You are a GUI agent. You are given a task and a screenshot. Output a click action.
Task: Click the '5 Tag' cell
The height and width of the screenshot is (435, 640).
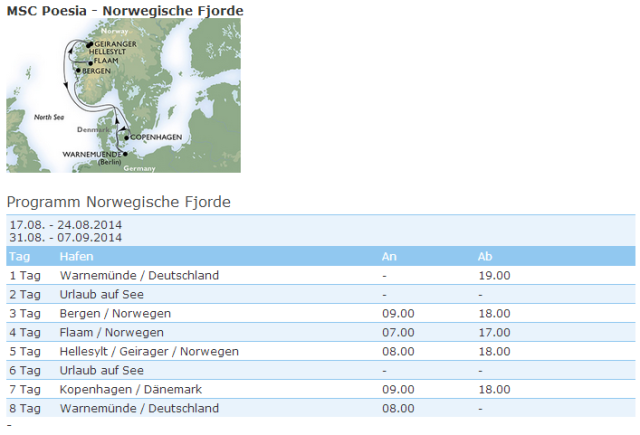[x=25, y=351]
